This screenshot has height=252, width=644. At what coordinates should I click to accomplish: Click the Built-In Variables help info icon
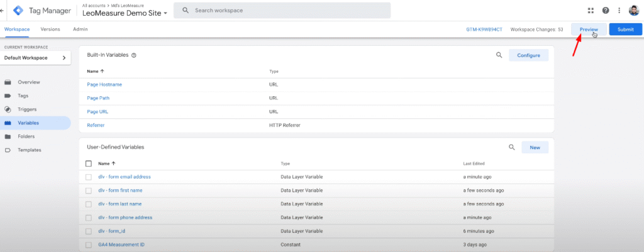coord(133,55)
